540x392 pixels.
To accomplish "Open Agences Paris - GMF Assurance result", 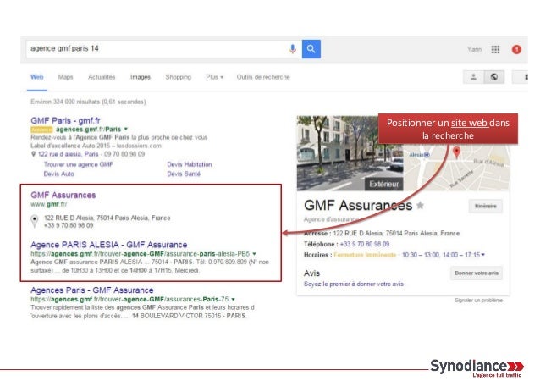I will tap(92, 290).
